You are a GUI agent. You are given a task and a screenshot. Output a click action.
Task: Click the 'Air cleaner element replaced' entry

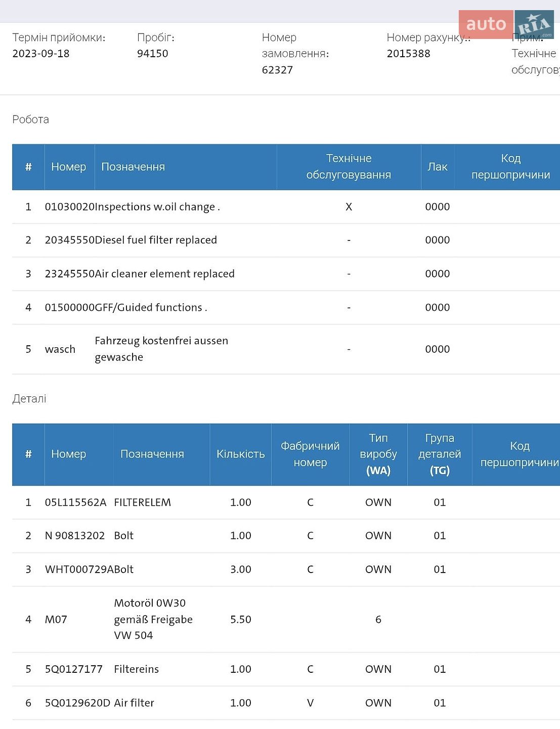(x=165, y=274)
